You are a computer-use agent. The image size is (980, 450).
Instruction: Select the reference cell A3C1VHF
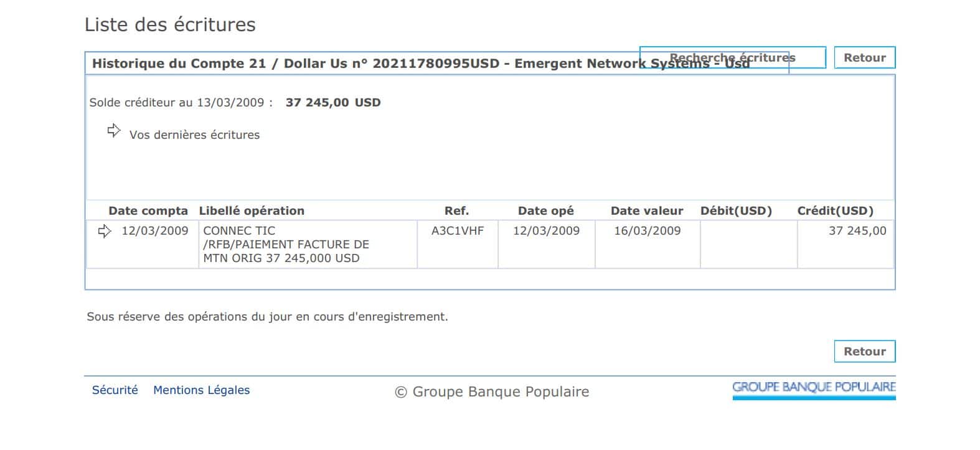click(x=458, y=244)
